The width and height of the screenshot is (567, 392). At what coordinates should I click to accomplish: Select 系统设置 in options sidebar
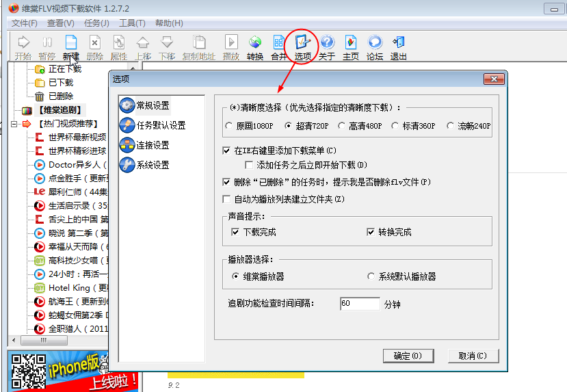pyautogui.click(x=144, y=166)
